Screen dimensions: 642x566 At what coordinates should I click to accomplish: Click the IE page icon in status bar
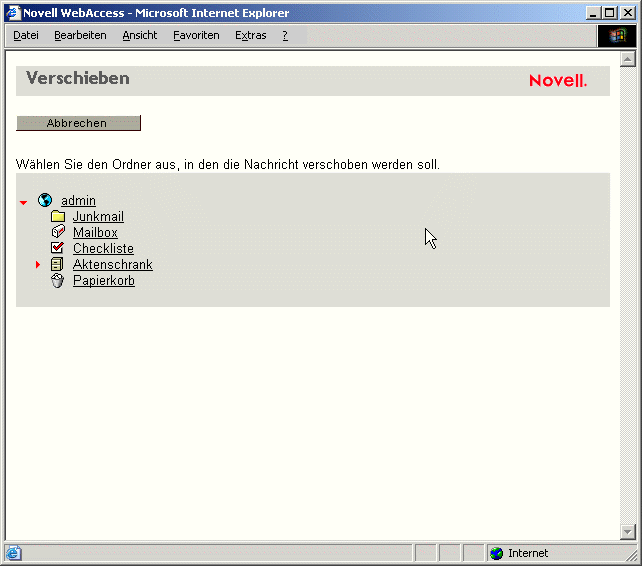click(x=13, y=553)
